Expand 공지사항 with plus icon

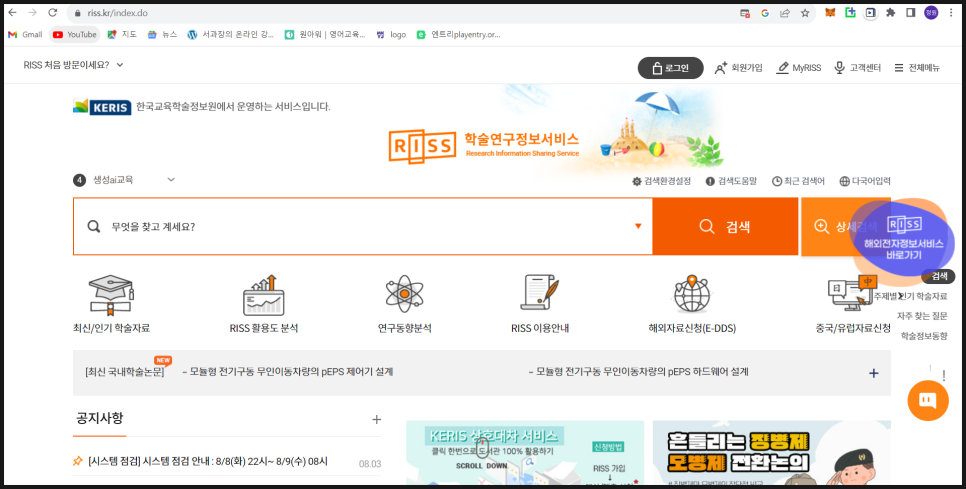click(376, 419)
